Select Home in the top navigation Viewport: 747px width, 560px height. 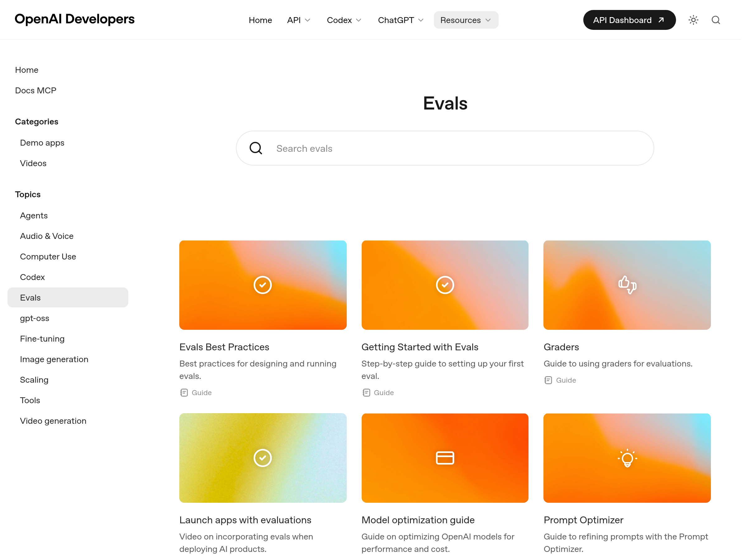pos(260,20)
